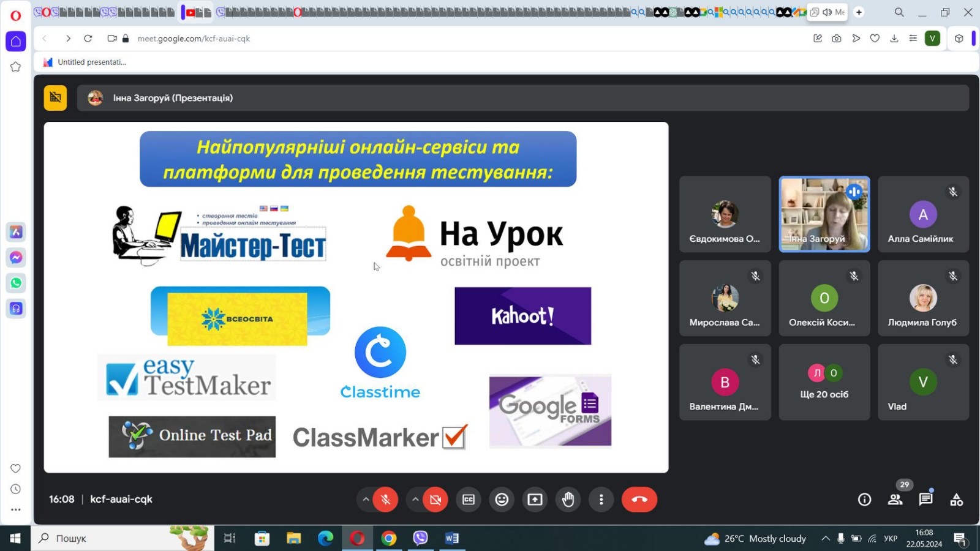Select Мирослава Са... participant tile
The height and width of the screenshot is (551, 980).
[725, 298]
